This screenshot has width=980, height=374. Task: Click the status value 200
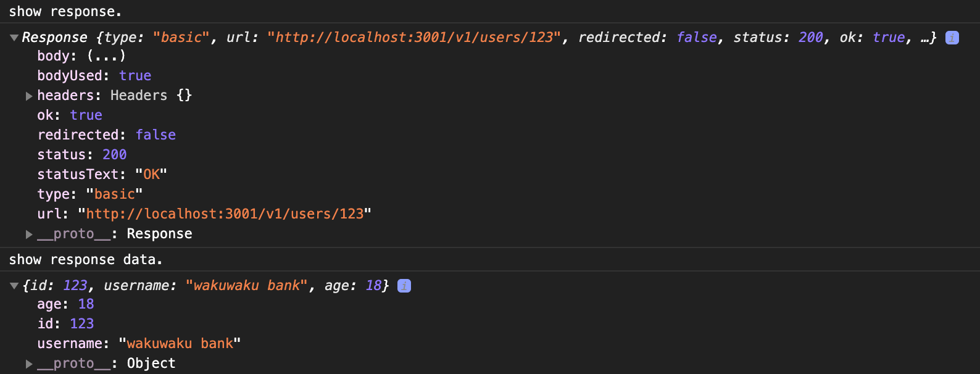[115, 154]
